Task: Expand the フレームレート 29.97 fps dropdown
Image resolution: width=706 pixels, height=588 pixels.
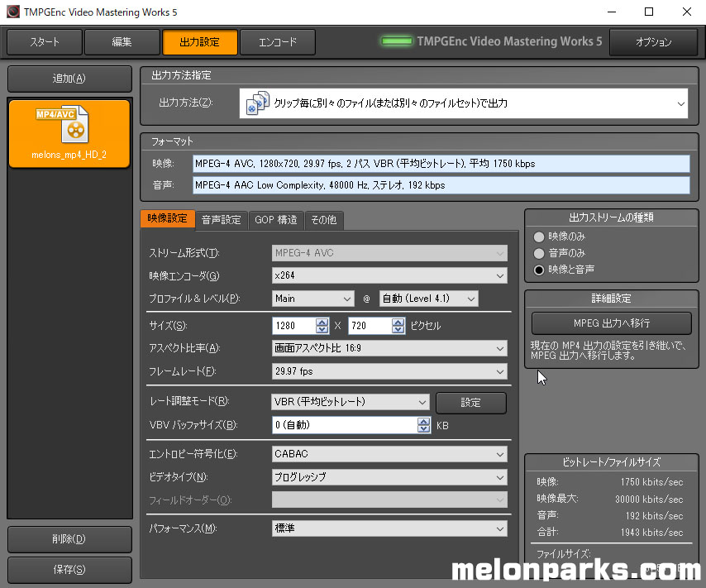Action: coord(389,371)
